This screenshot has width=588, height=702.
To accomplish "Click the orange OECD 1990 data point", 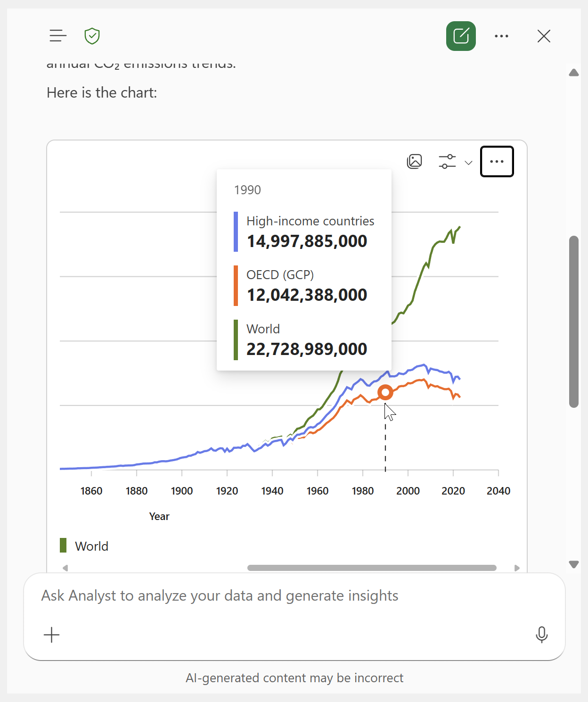I will tap(385, 392).
